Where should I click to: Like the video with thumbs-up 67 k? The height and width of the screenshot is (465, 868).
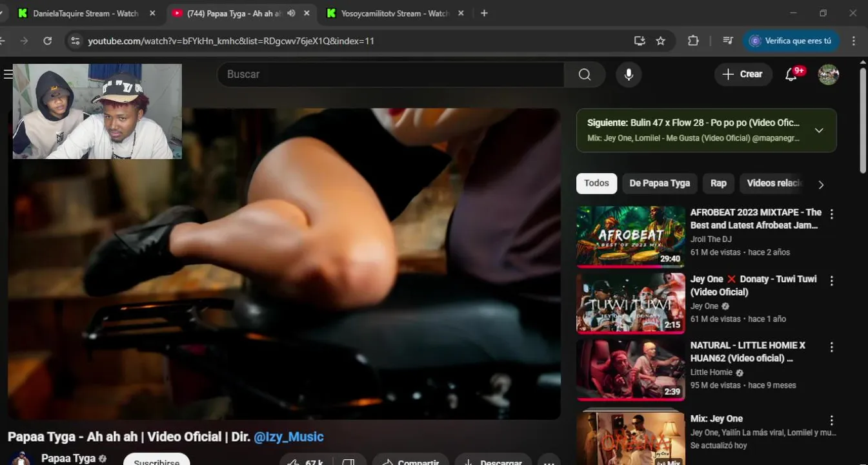pyautogui.click(x=305, y=461)
